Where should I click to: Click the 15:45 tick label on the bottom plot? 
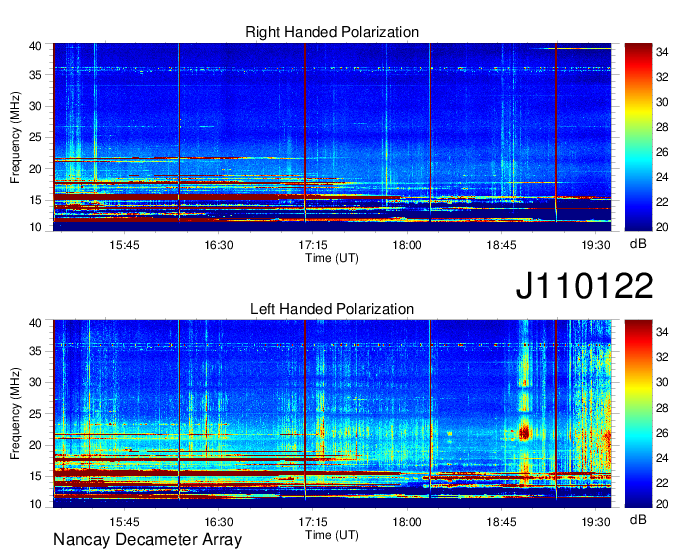point(124,522)
